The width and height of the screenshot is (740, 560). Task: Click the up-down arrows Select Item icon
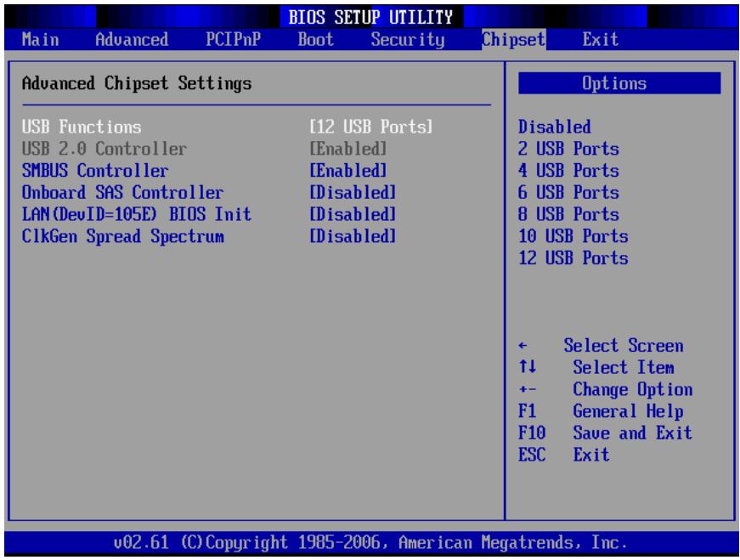pos(527,366)
